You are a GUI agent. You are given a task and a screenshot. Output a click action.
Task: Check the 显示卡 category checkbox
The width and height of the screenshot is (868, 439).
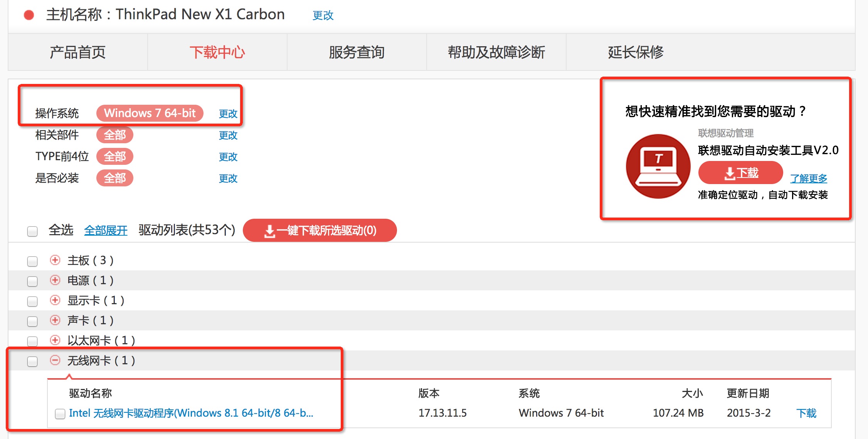coord(32,302)
